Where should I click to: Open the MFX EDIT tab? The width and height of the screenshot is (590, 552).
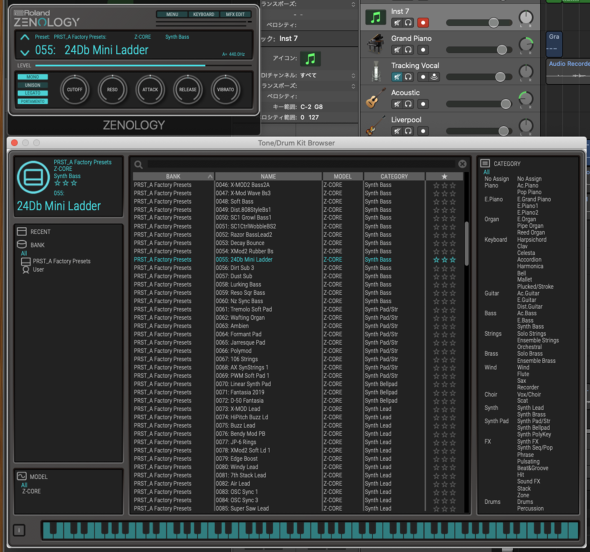click(235, 14)
